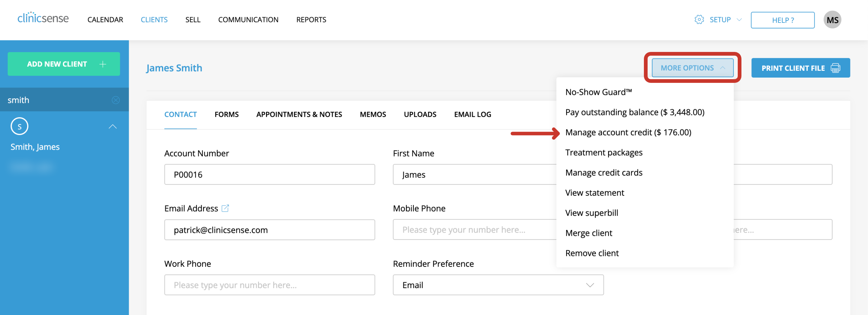Open the Uploads tab

point(420,114)
